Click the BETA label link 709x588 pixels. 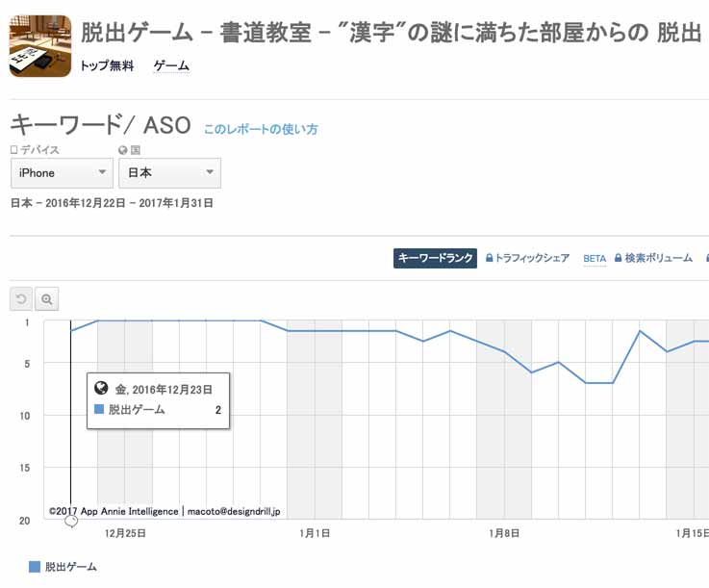coord(595,259)
